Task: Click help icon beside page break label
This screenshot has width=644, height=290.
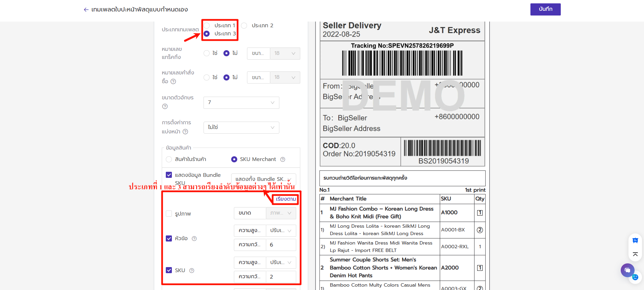Action: pos(185,132)
